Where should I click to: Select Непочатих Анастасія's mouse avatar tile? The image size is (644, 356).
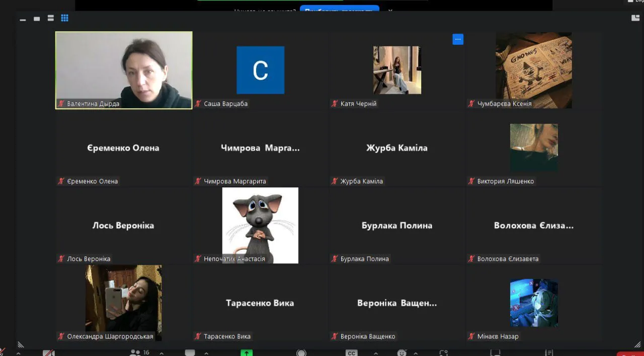(260, 225)
